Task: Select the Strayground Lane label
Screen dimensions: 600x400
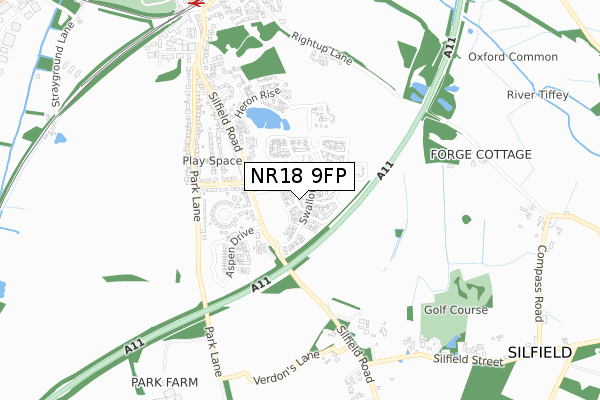Action: pos(62,64)
